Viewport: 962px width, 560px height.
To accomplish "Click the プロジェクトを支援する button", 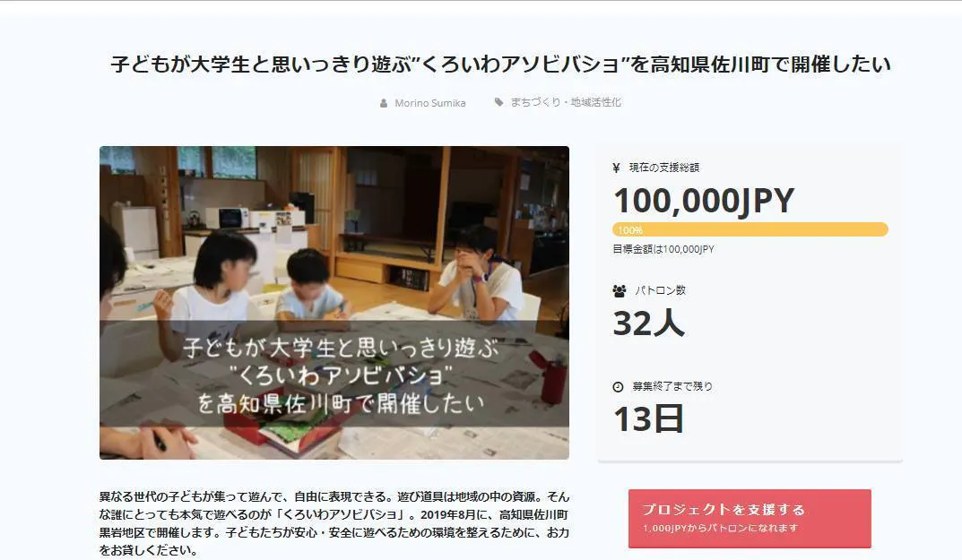I will 750,518.
